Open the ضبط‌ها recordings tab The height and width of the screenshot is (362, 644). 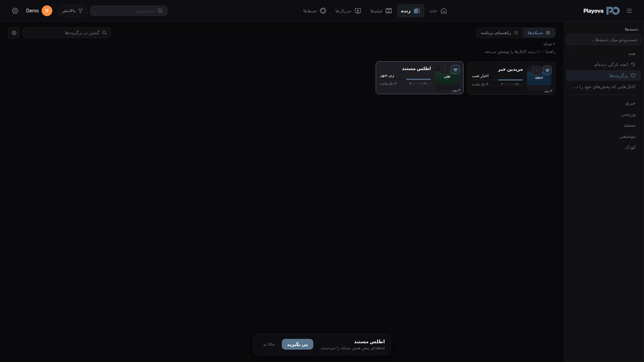pos(315,11)
